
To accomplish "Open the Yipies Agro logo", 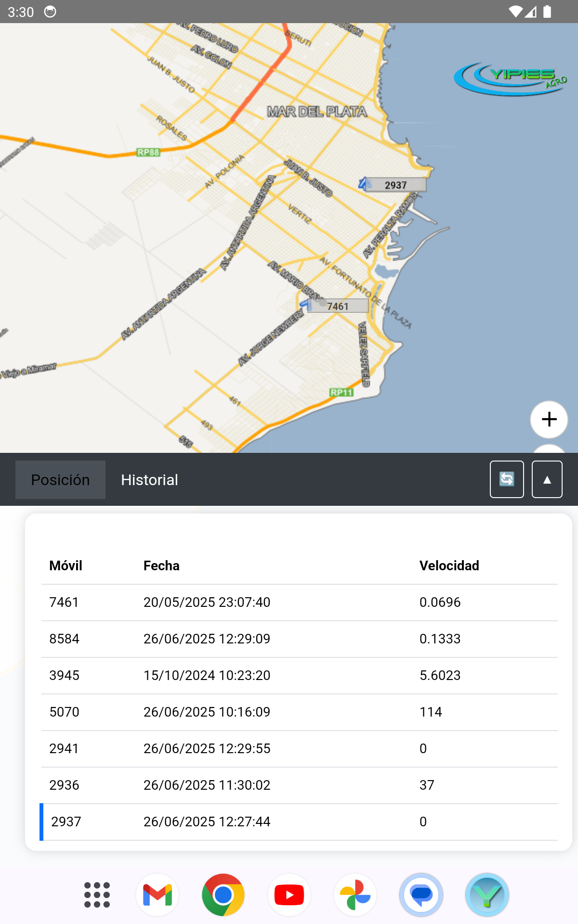I will pyautogui.click(x=510, y=78).
